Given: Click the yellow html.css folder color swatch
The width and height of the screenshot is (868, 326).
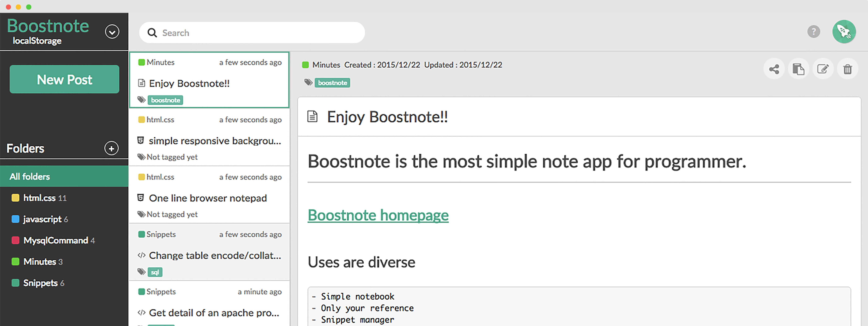Looking at the screenshot, I should pos(15,198).
